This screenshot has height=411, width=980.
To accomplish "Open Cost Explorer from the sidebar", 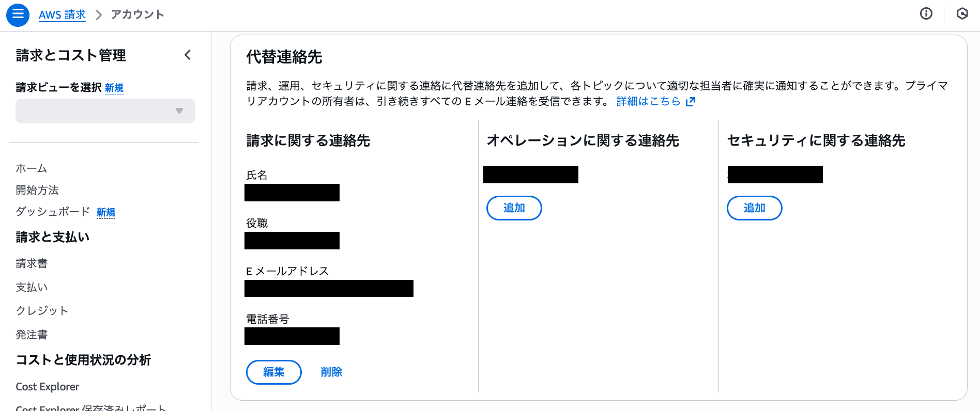I will coord(47,386).
